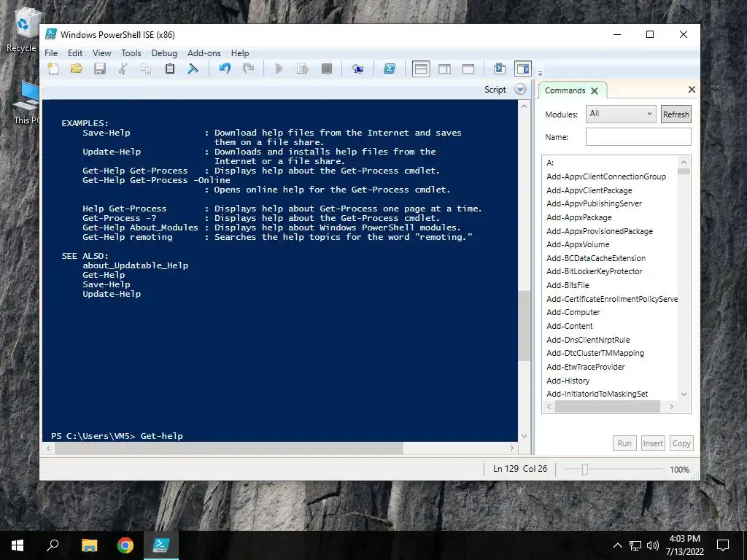Open the Debug menu
Screen dimensions: 747x560
click(164, 53)
